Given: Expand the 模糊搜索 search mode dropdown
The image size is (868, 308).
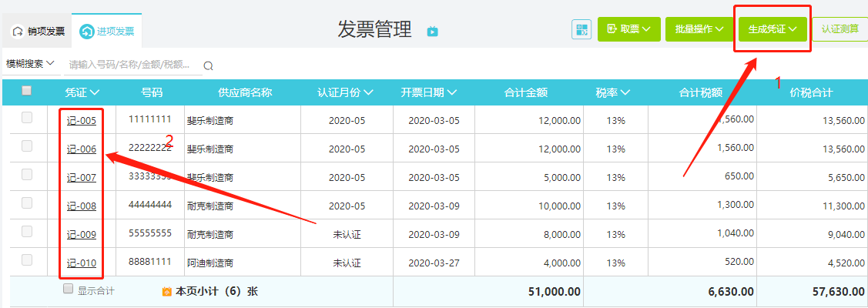Looking at the screenshot, I should 31,63.
